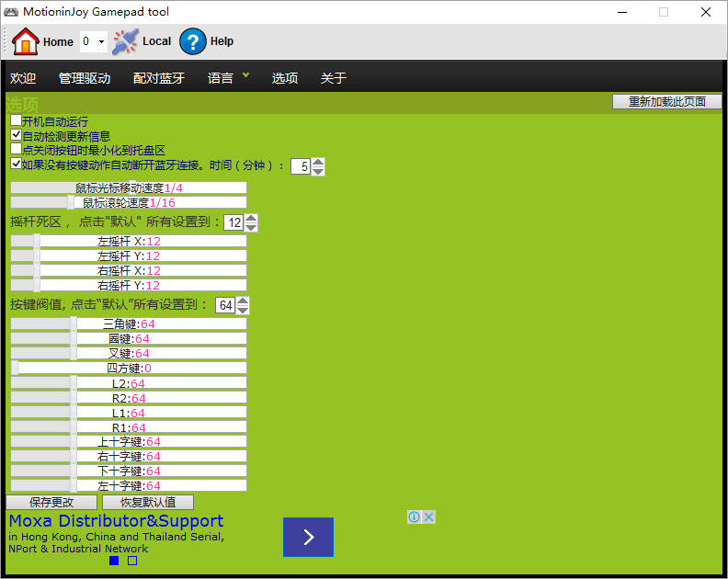The width and height of the screenshot is (728, 579).
Task: Click the 右摇杆 Y slider
Action: [x=129, y=285]
